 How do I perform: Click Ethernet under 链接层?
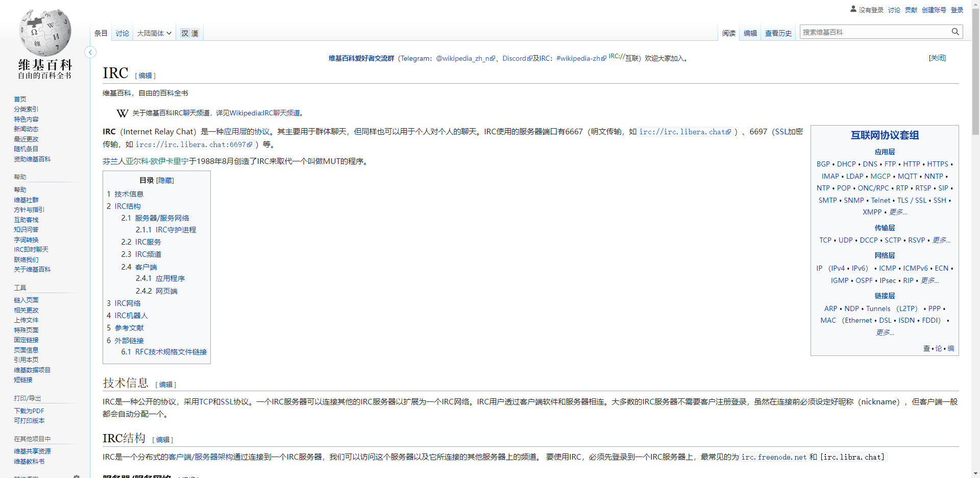858,320
